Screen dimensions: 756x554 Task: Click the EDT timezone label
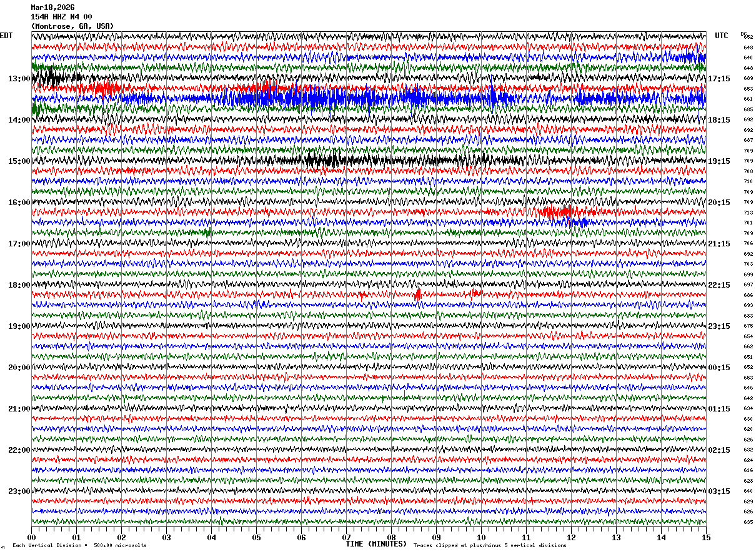point(6,36)
